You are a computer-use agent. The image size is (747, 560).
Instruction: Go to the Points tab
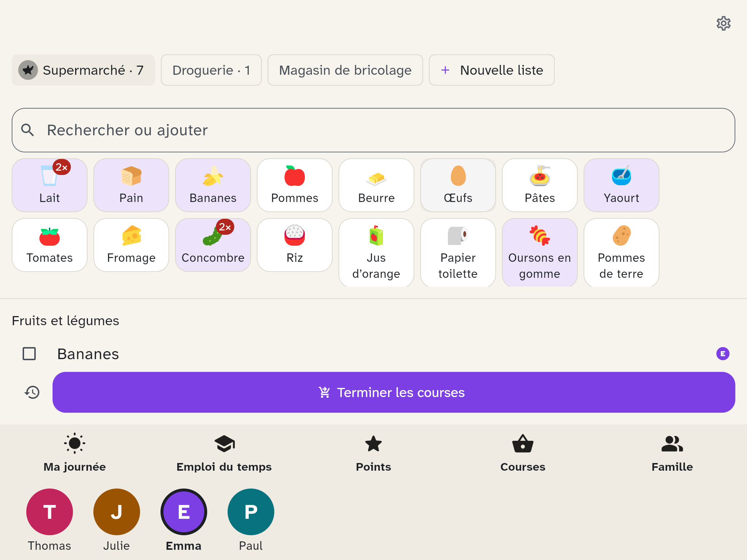click(373, 453)
